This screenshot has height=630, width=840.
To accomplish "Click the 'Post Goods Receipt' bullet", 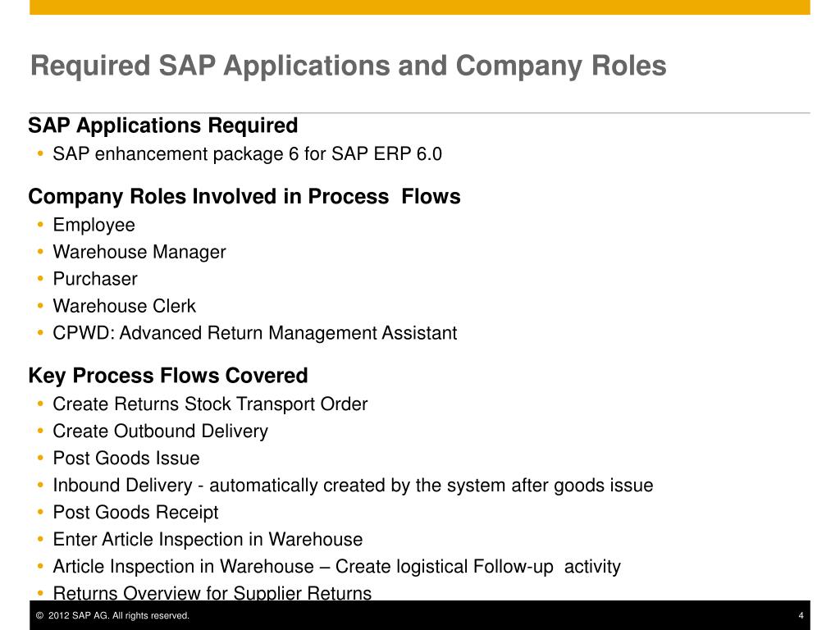I will tap(135, 512).
